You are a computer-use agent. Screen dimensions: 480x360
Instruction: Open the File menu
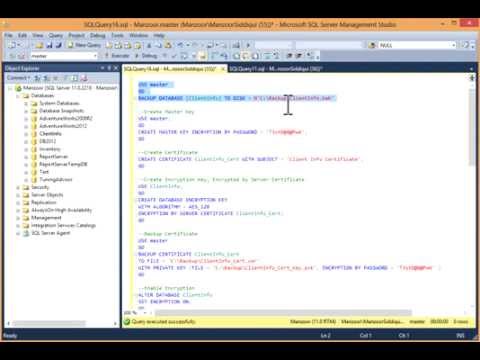click(9, 35)
